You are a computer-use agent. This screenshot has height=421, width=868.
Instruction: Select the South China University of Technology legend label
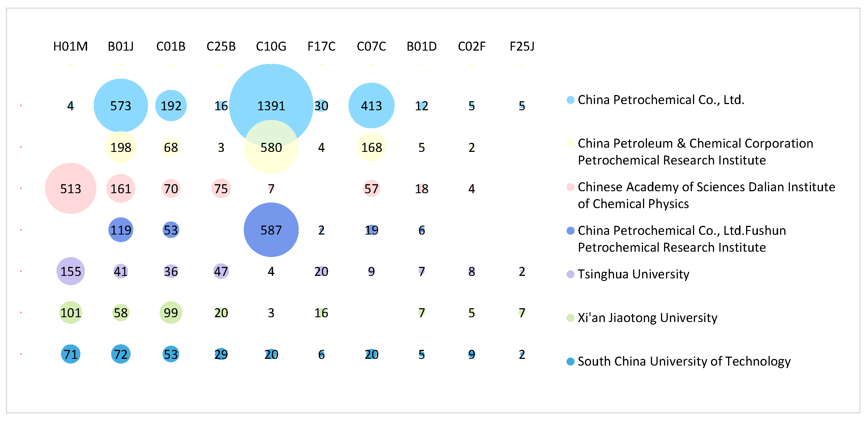click(x=684, y=361)
